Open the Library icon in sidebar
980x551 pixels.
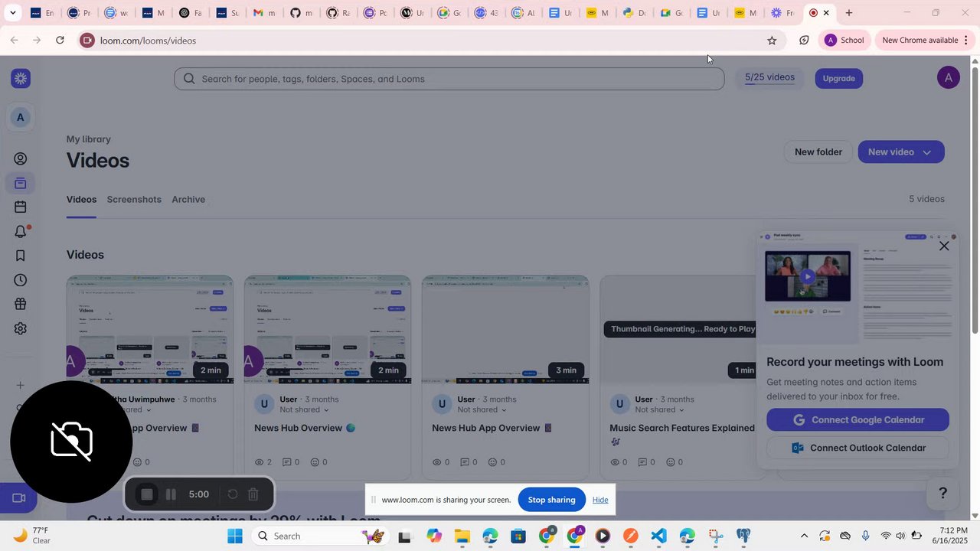pos(21,183)
